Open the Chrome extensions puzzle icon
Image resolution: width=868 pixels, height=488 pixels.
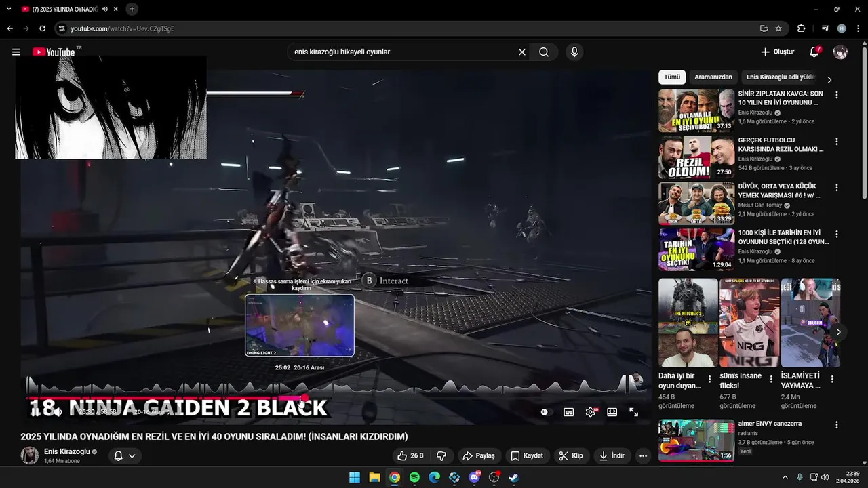[x=801, y=28]
